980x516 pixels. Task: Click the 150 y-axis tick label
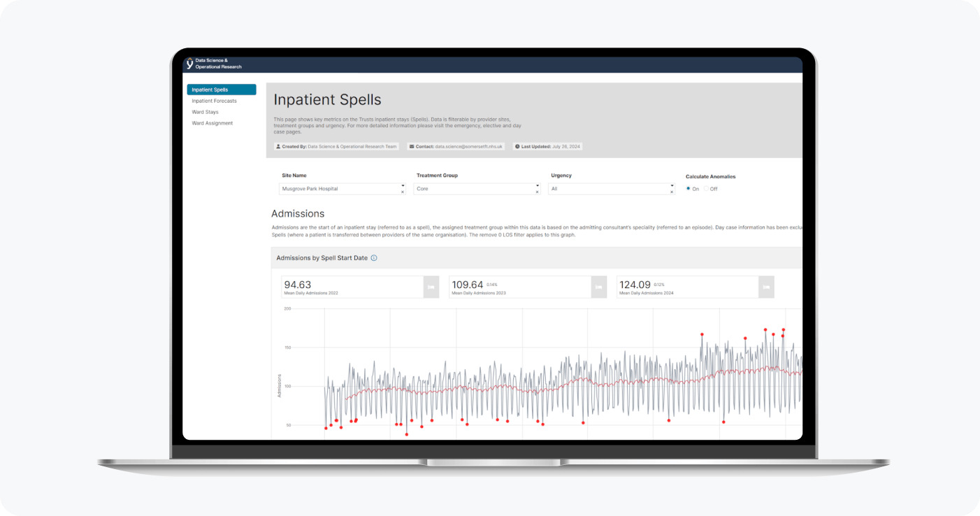pyautogui.click(x=287, y=347)
